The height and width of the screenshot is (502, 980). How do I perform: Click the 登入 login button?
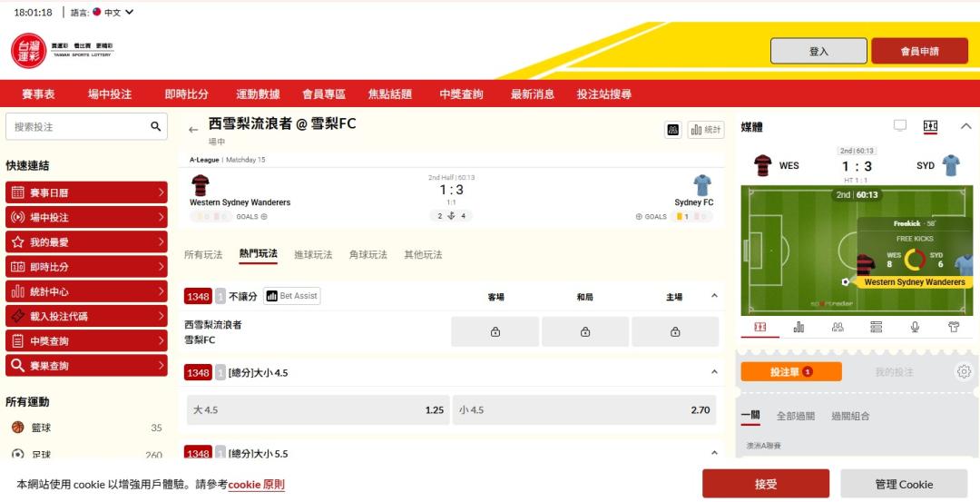click(818, 51)
